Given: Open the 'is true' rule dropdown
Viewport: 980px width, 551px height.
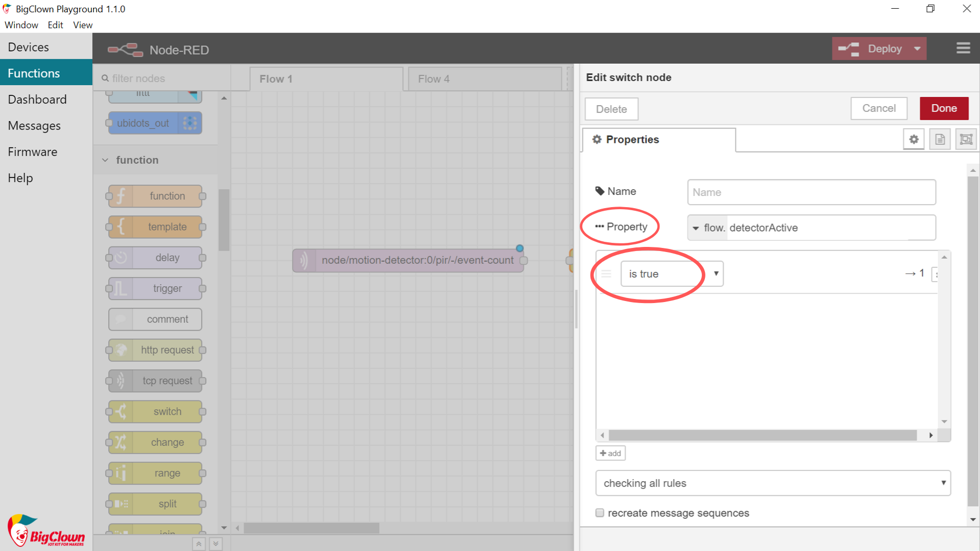Looking at the screenshot, I should pyautogui.click(x=672, y=274).
